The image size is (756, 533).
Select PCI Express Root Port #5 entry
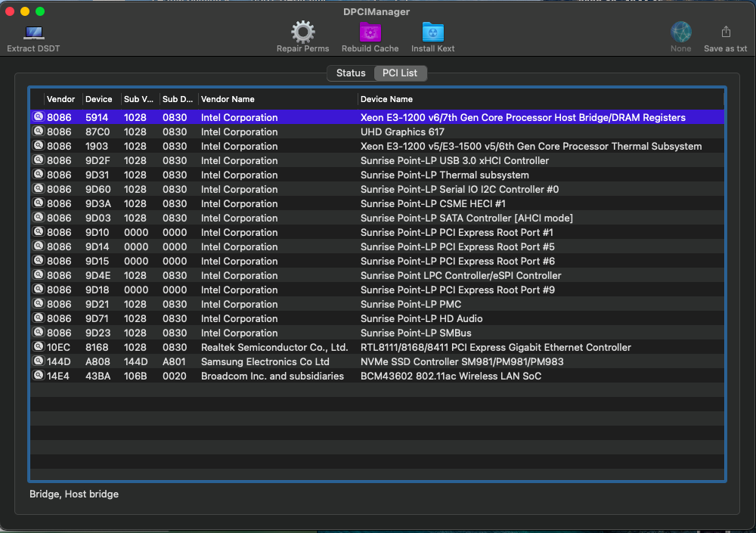pyautogui.click(x=457, y=246)
